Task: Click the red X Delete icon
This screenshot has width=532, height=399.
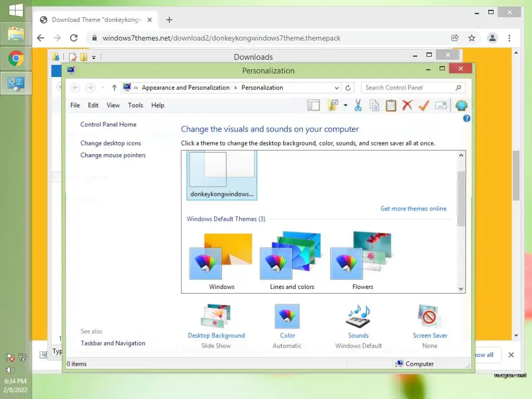Action: click(407, 105)
